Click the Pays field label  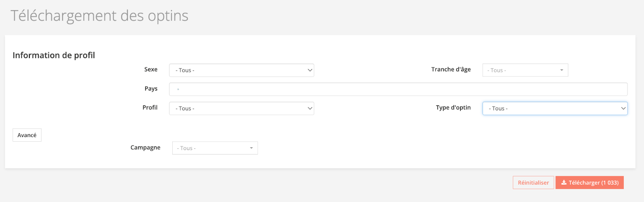point(151,89)
